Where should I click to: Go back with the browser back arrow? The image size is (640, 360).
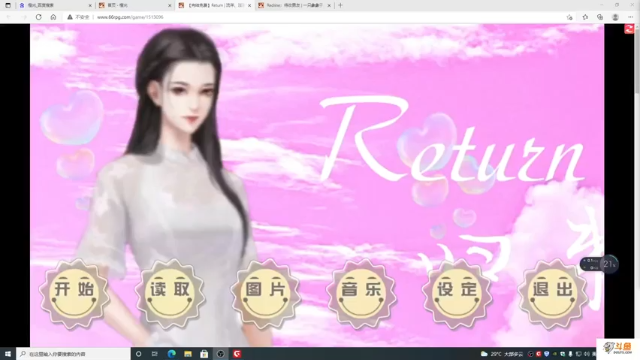[x=9, y=17]
